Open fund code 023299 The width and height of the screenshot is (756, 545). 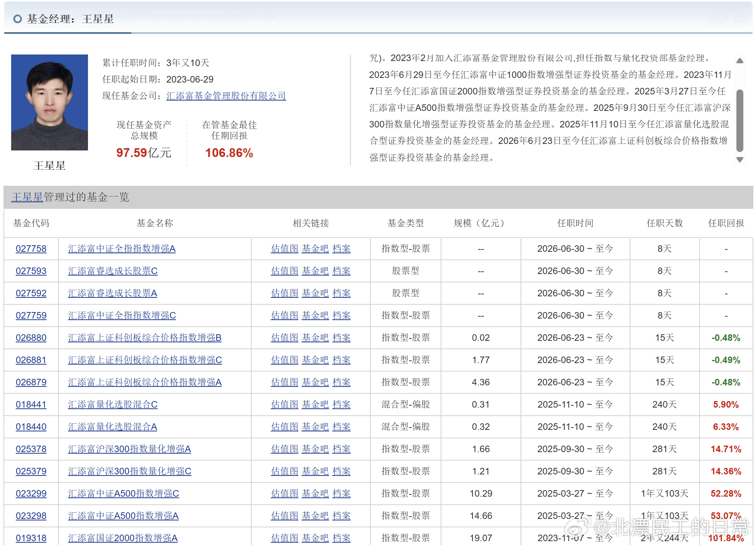pyautogui.click(x=31, y=494)
